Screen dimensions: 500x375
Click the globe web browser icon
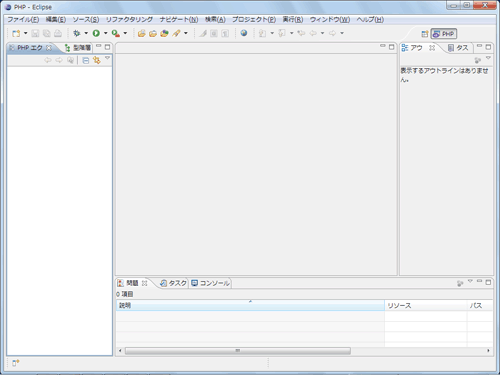click(x=244, y=33)
